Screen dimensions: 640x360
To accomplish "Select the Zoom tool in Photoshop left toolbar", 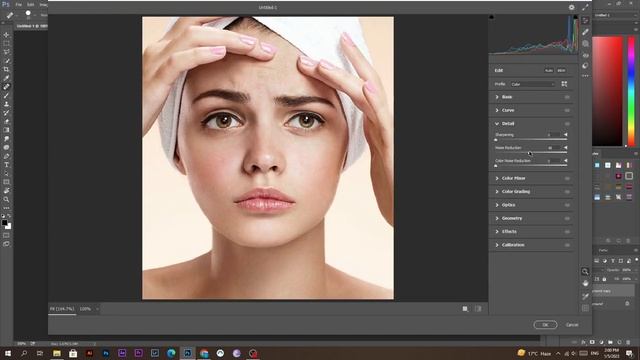I will click(6, 200).
